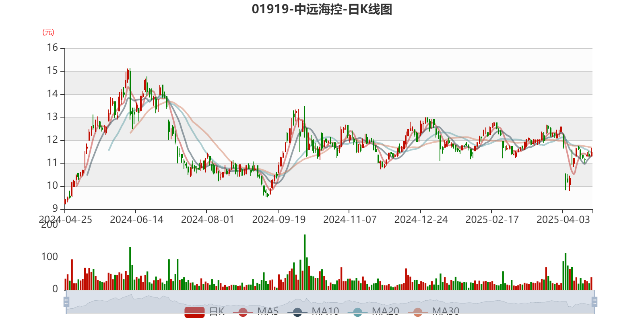The height and width of the screenshot is (322, 644).
Task: Click the 2024-12-24 date axis label
Action: point(421,220)
